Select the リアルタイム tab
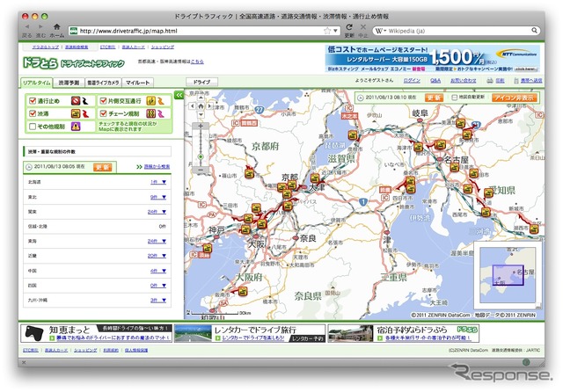563x392 pixels. pyautogui.click(x=37, y=83)
